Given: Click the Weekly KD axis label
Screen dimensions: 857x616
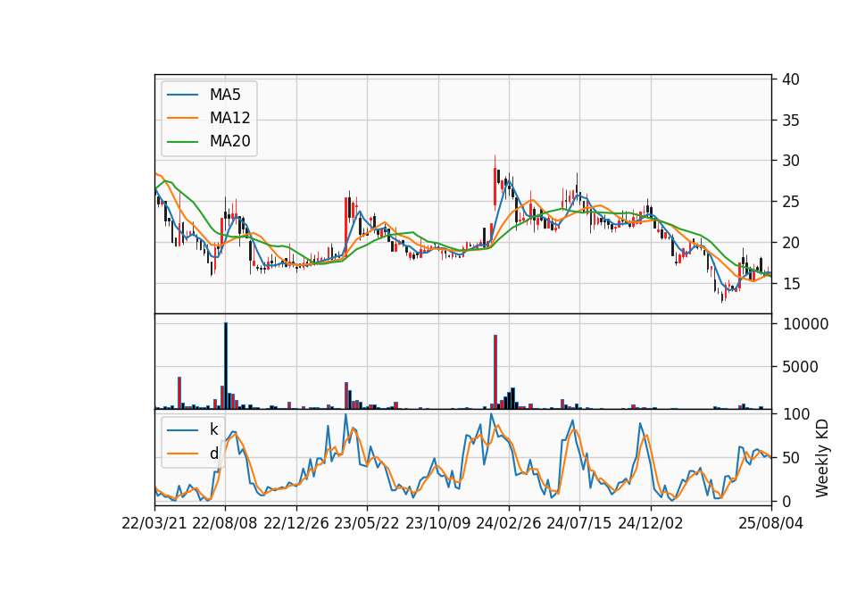Looking at the screenshot, I should (822, 459).
